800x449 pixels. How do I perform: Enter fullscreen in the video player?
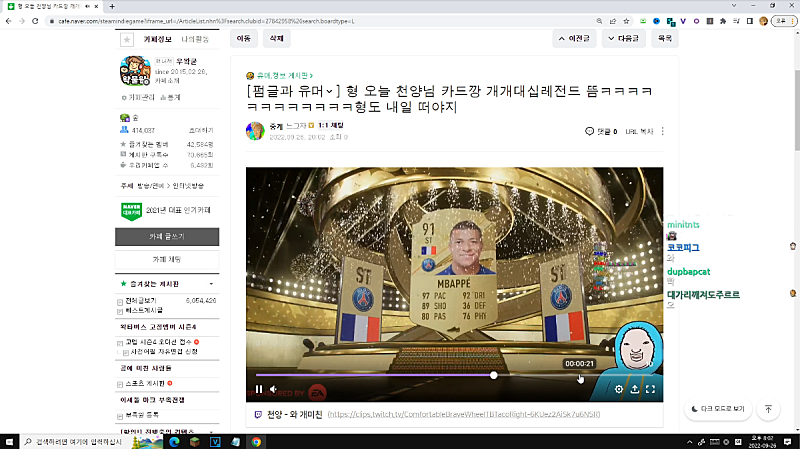[x=651, y=389]
